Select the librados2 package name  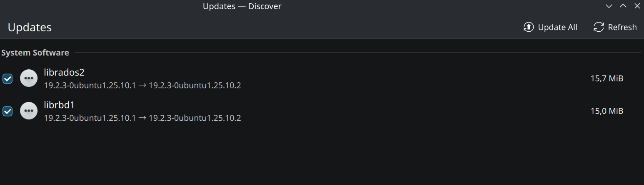[x=64, y=72]
